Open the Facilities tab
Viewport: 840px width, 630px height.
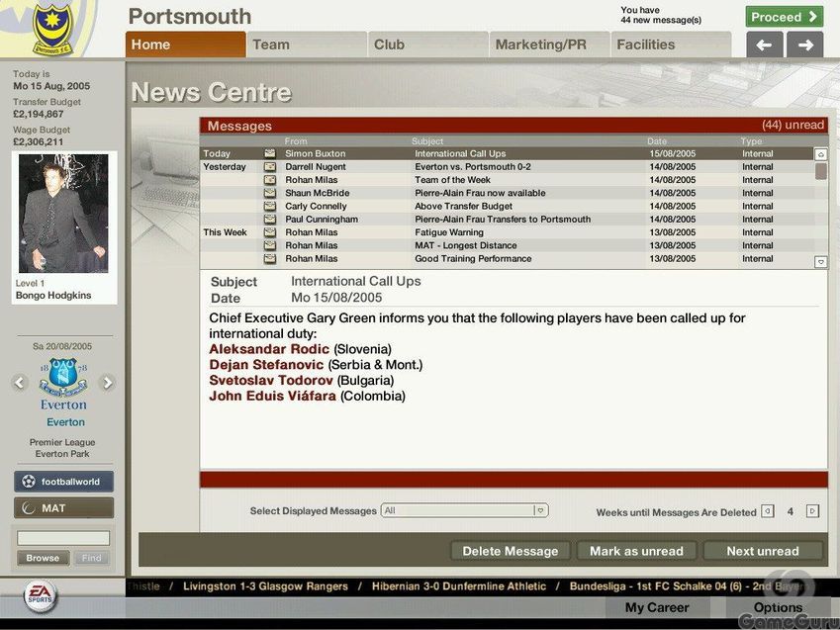coord(671,45)
